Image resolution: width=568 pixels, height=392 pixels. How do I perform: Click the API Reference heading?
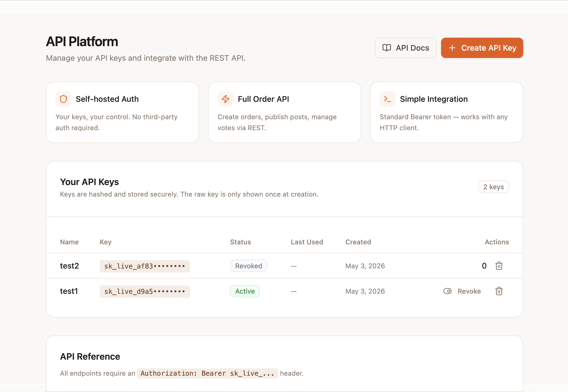pos(90,357)
